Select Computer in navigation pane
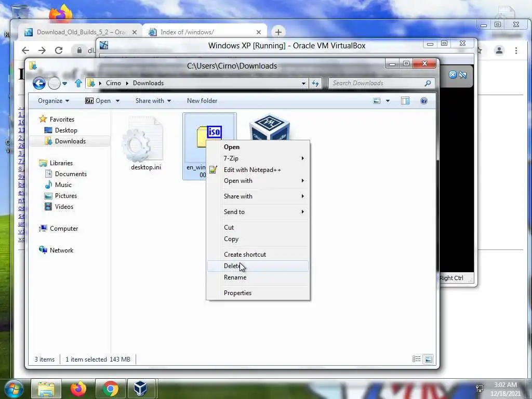 58,229
